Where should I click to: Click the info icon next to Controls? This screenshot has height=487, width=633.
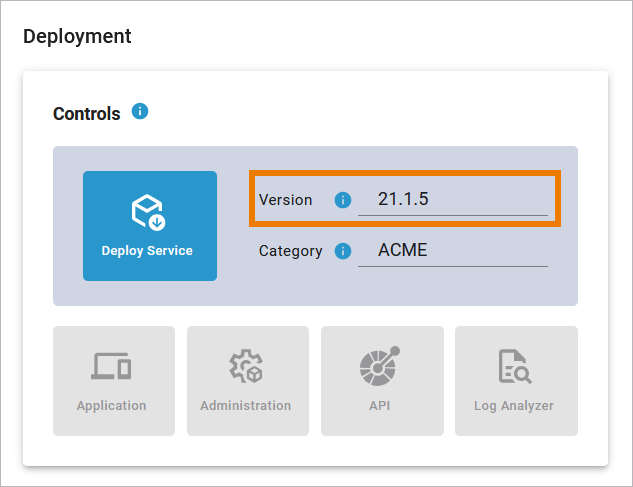[140, 112]
